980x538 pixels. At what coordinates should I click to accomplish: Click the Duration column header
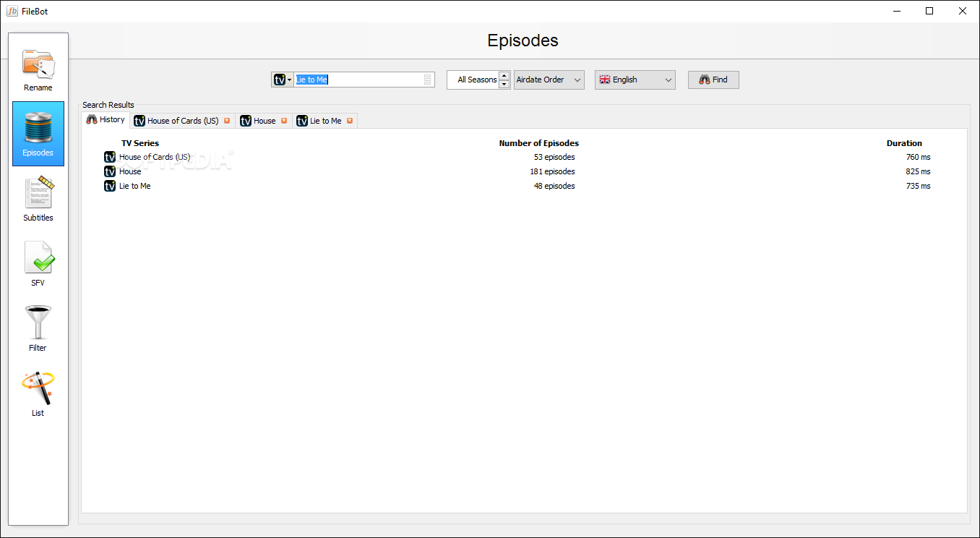904,143
